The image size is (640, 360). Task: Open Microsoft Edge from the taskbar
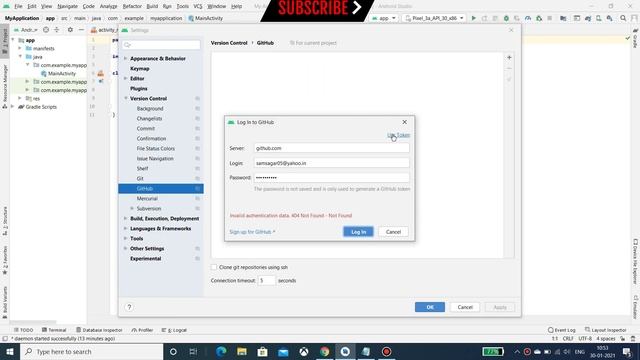click(x=221, y=351)
